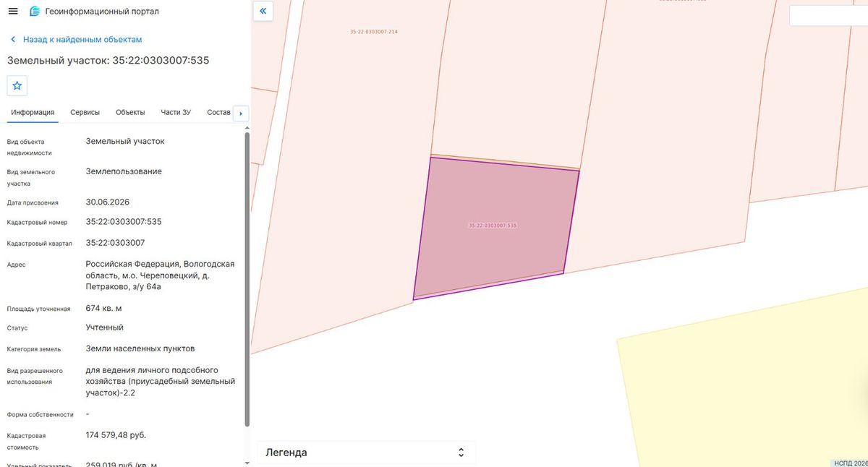The height and width of the screenshot is (467, 868).
Task: Click the Площадь уточненная label
Action: point(39,309)
